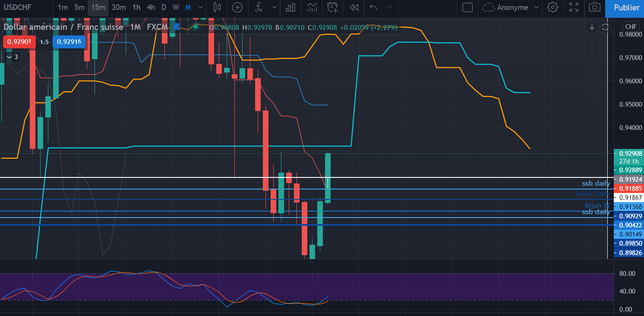Open symbol search from USDCHF field
Screen dimensions: 644x316
[18, 7]
